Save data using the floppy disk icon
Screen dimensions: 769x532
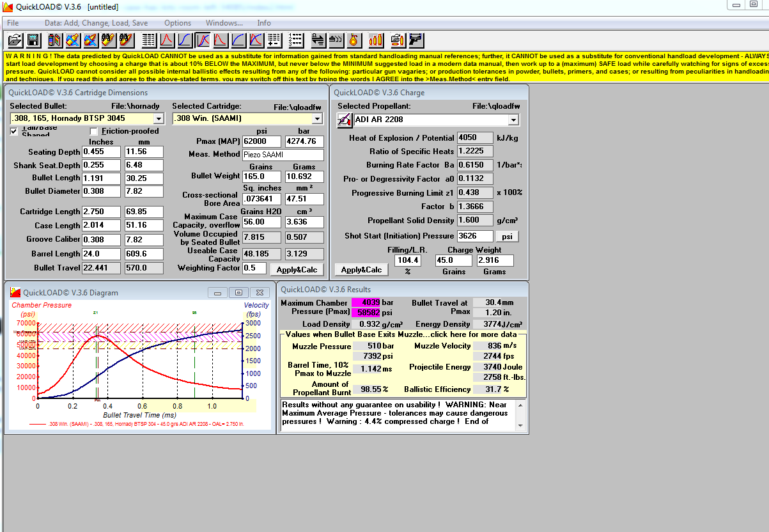(x=33, y=40)
